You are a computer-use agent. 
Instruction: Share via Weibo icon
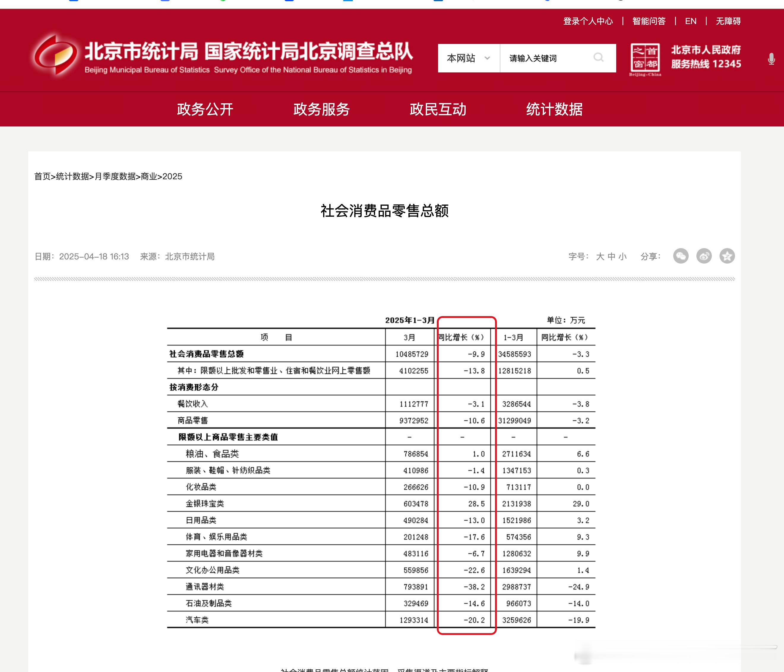point(704,256)
